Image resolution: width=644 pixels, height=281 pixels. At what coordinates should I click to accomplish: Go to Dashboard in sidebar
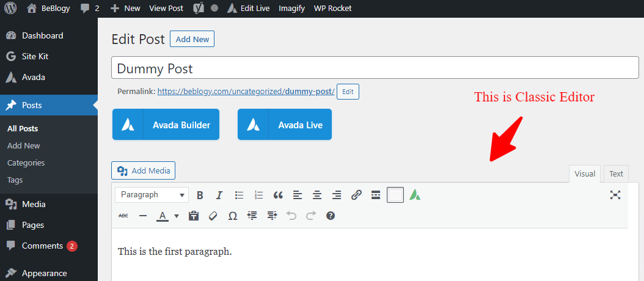coord(48,36)
